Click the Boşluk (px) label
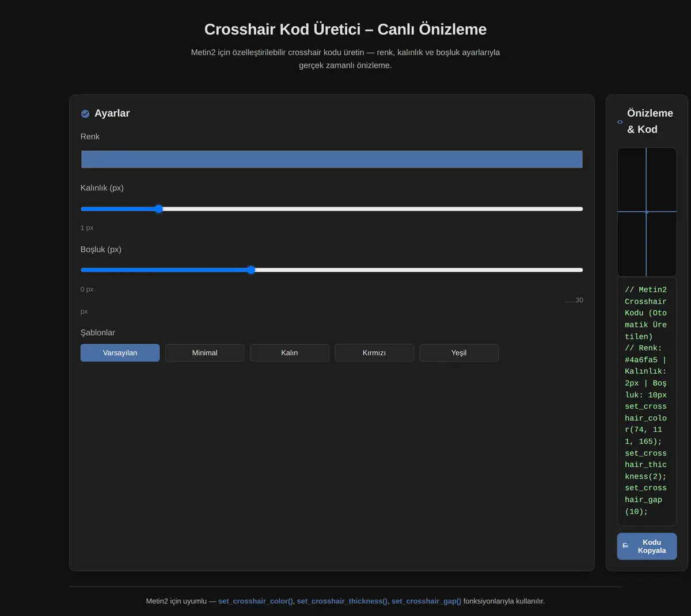 click(x=101, y=249)
